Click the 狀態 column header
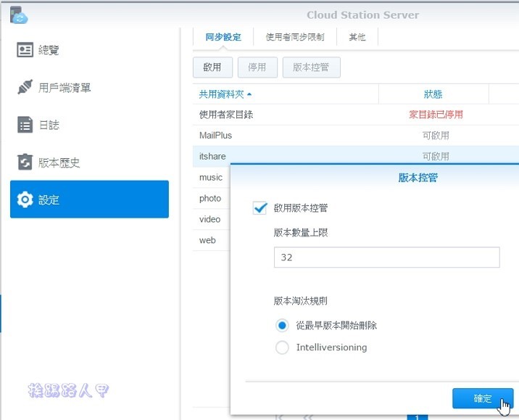519x420 pixels. (x=433, y=94)
